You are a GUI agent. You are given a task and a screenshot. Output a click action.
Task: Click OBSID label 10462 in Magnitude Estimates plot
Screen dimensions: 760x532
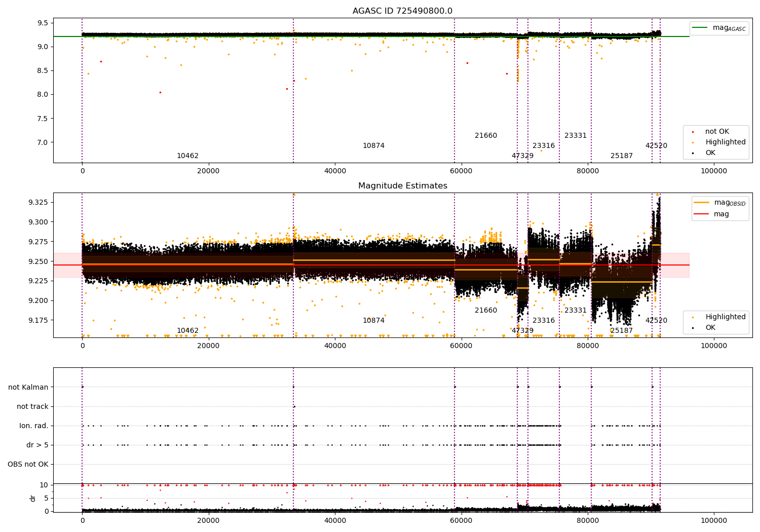pyautogui.click(x=187, y=331)
